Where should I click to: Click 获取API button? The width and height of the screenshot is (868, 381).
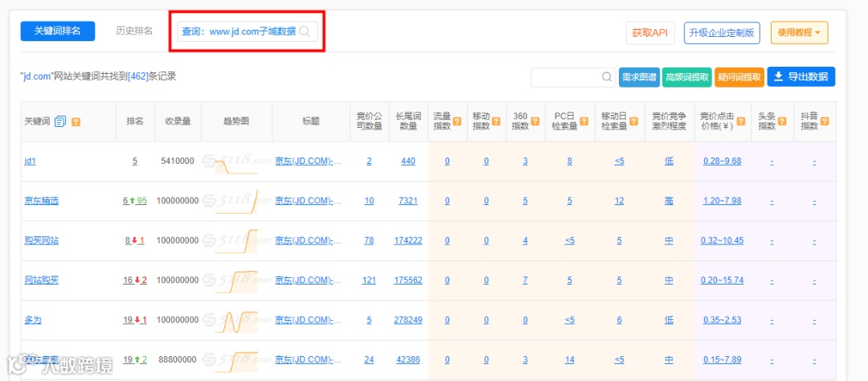650,32
